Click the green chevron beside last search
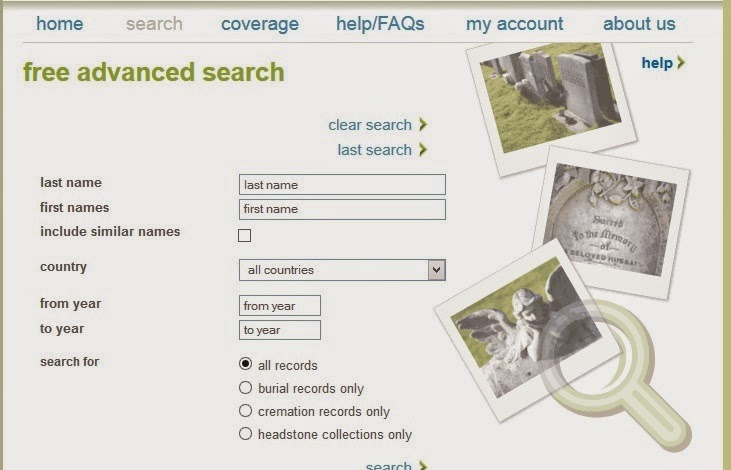 tap(423, 150)
